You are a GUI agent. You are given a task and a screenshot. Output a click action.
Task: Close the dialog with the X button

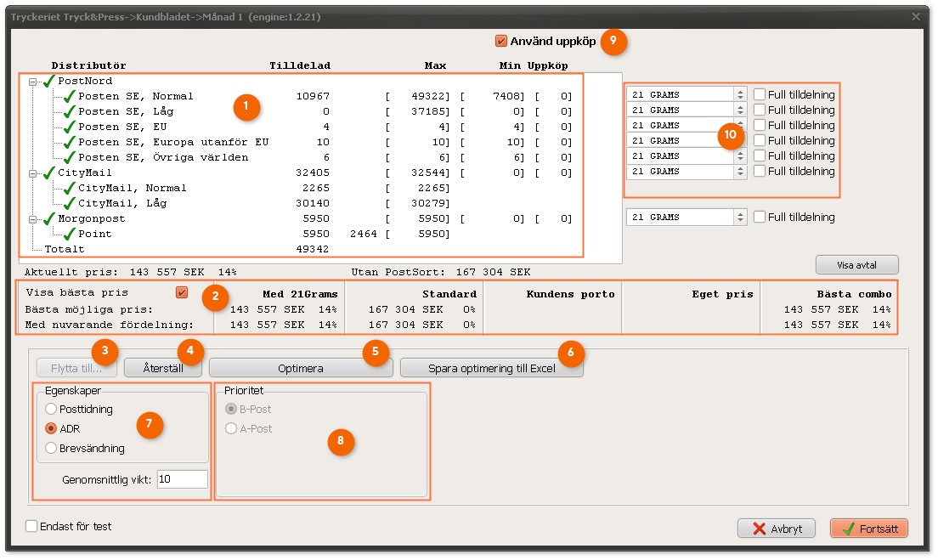[x=916, y=17]
